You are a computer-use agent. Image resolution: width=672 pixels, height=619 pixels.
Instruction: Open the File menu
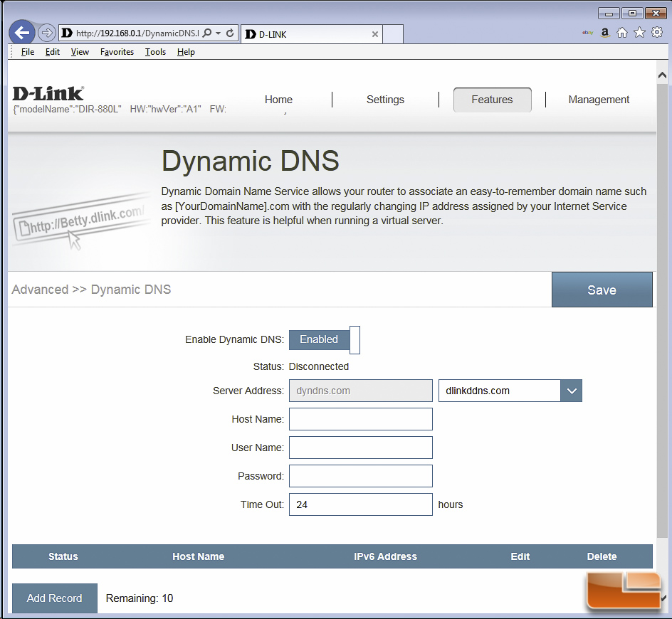tap(28, 52)
